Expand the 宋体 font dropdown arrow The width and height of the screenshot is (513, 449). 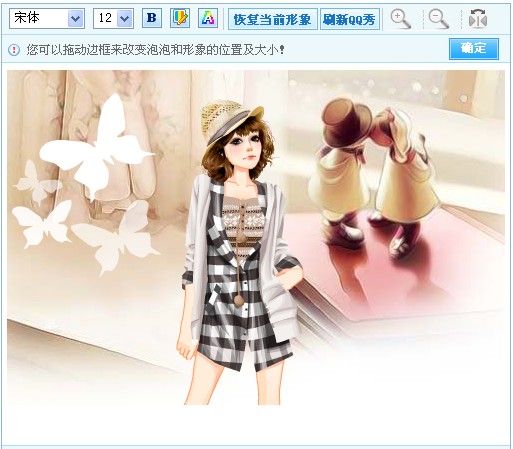tap(76, 18)
